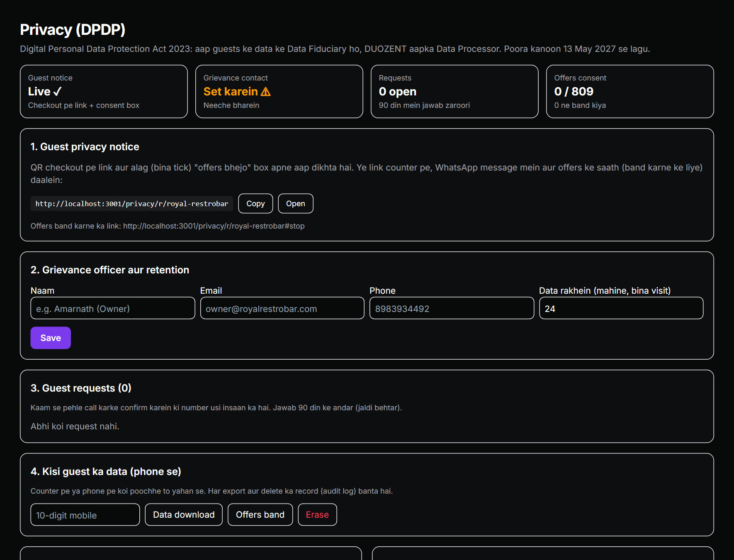
Task: Copy the guest privacy notice link
Action: click(x=255, y=204)
